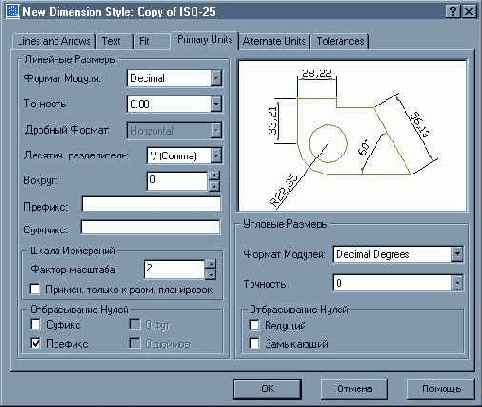
Task: Click the round-off value field
Action: tap(178, 181)
